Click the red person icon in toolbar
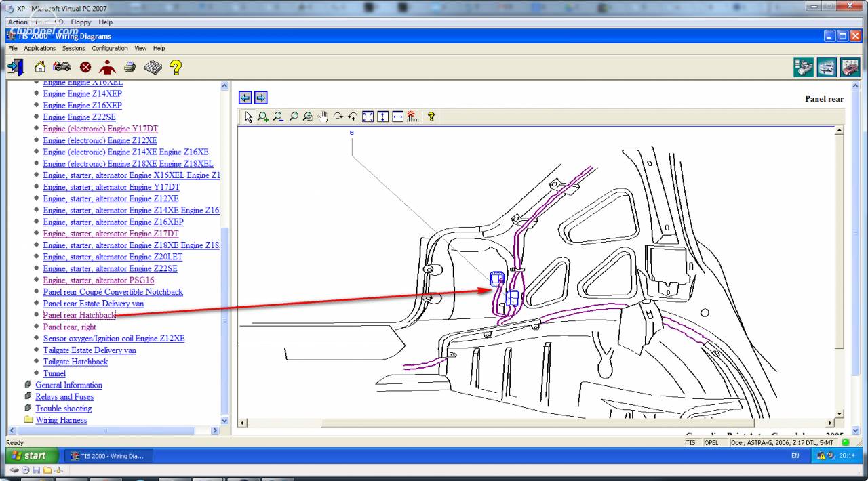 click(x=107, y=66)
